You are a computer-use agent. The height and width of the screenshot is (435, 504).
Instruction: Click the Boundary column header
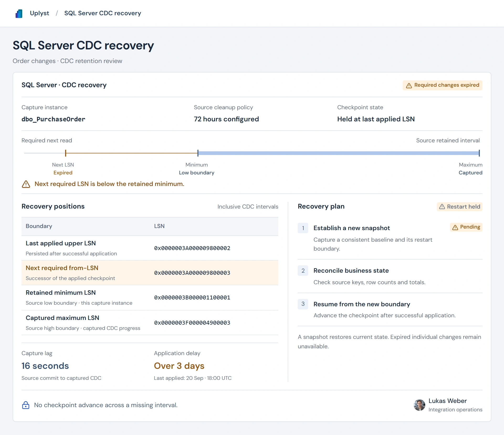click(39, 226)
